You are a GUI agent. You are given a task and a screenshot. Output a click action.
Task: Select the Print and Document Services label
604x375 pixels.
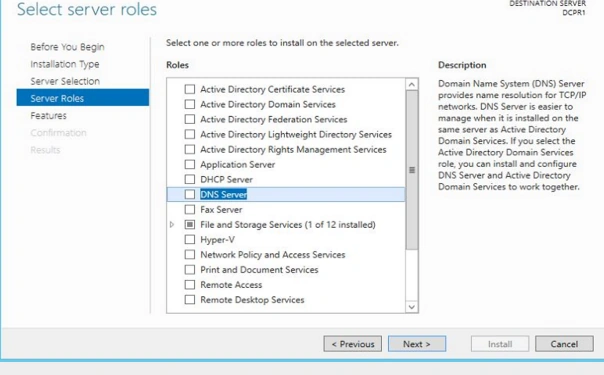tap(259, 270)
